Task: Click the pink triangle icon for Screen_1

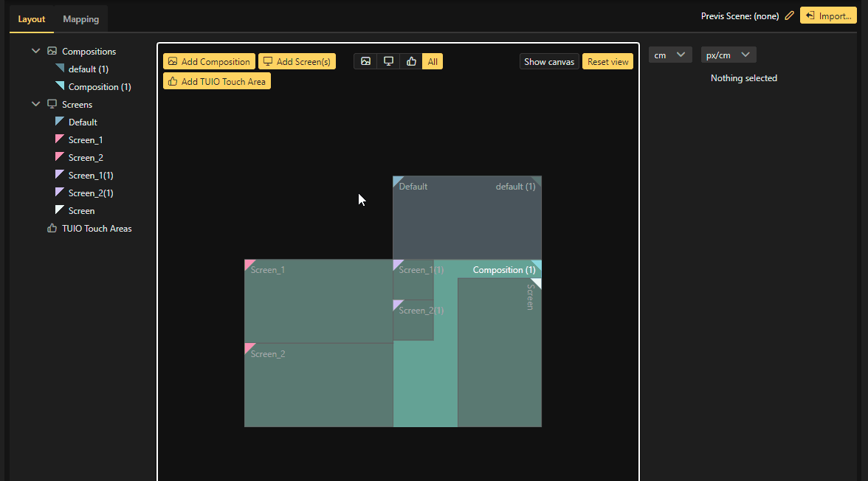Action: click(60, 139)
